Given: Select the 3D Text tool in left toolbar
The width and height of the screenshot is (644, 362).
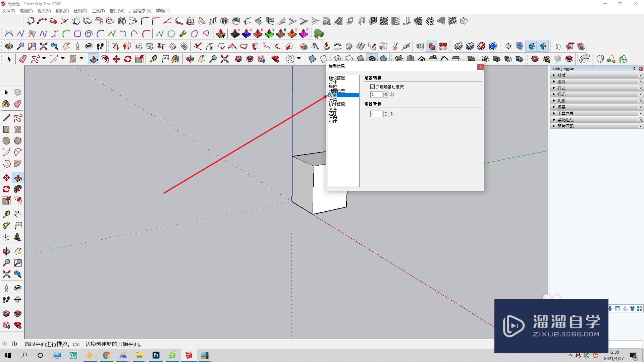Looking at the screenshot, I should tap(18, 237).
